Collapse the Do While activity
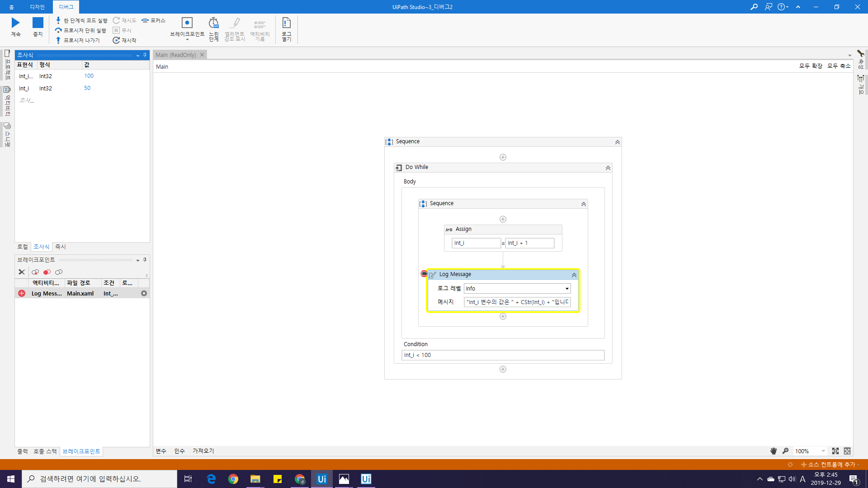The image size is (868, 488). coord(608,168)
